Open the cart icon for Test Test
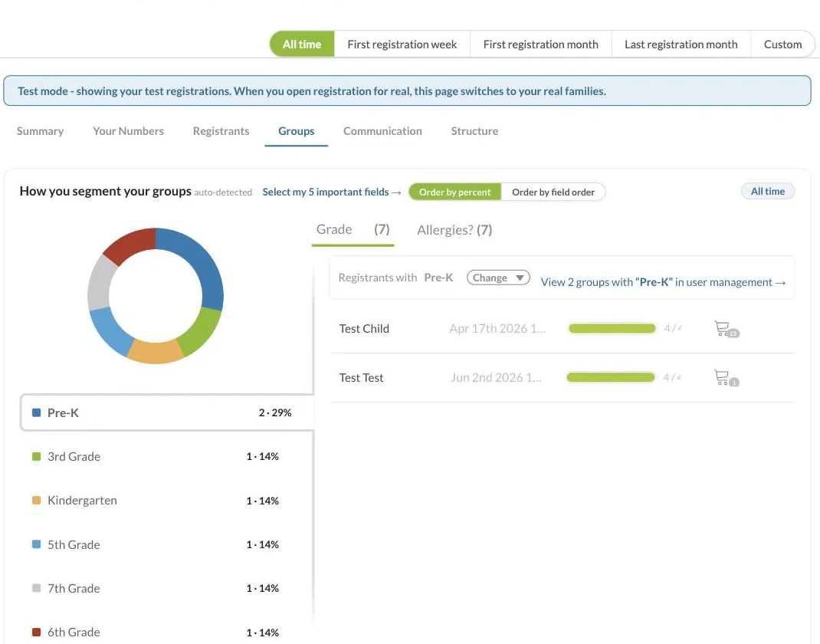This screenshot has width=820, height=644. (727, 378)
